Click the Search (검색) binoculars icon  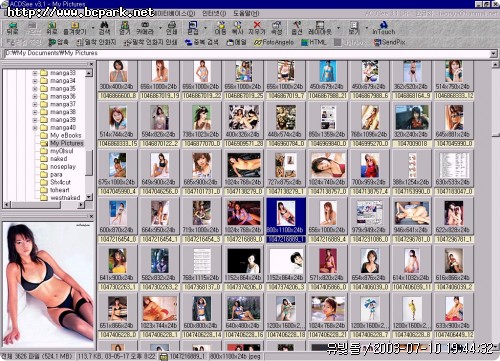click(104, 28)
